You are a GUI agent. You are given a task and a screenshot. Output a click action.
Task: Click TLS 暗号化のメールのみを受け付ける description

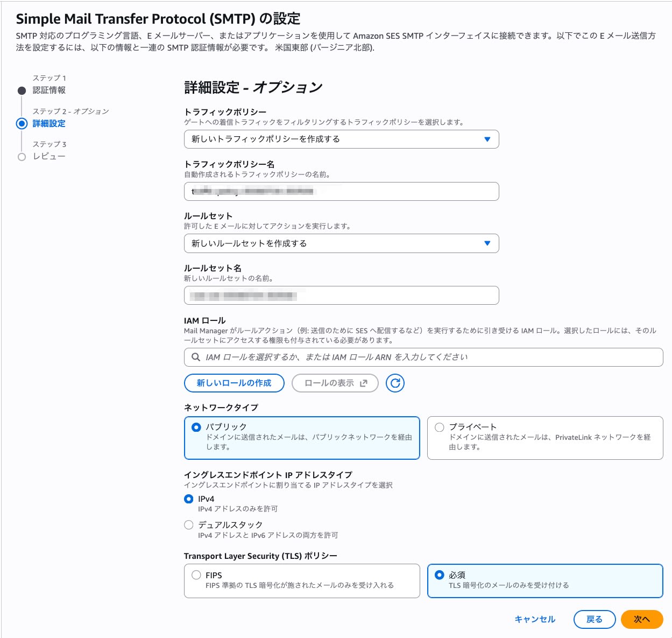click(x=508, y=585)
